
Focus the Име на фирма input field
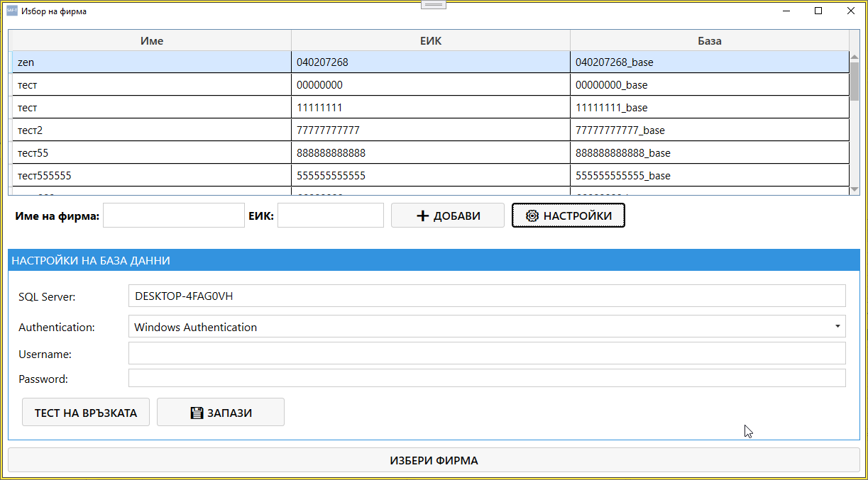click(x=173, y=216)
